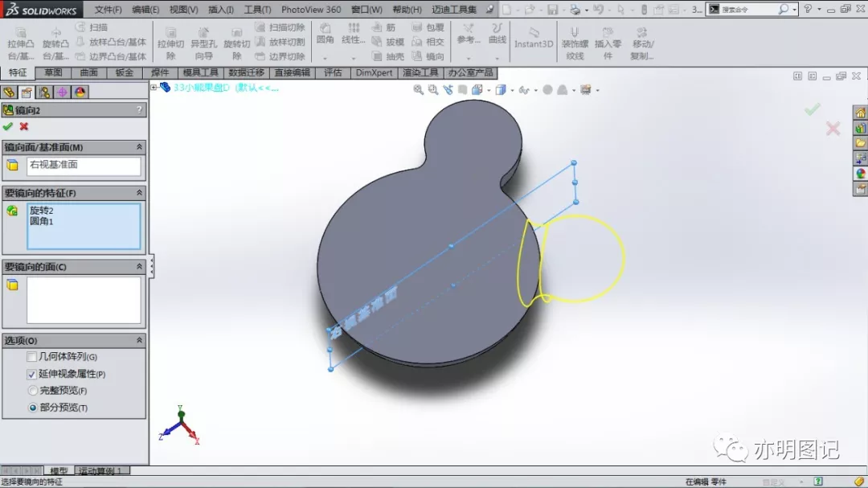Click the faces to mirror selection box
Viewport: 868px width, 488px height.
click(x=84, y=300)
